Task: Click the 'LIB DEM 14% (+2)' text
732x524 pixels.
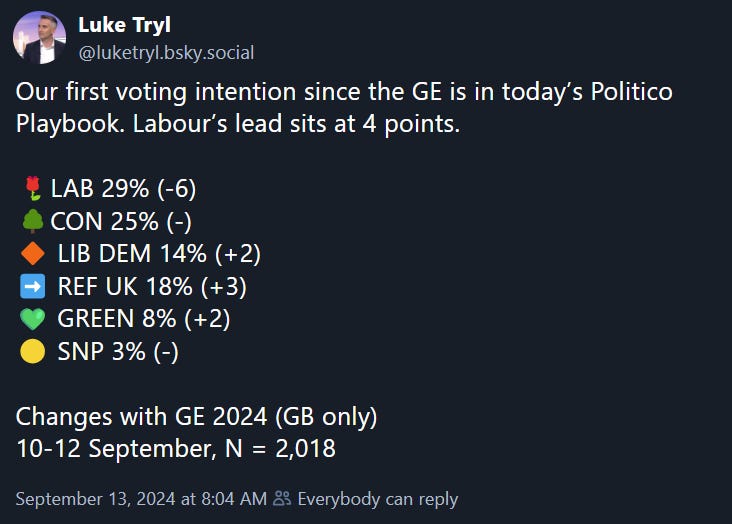Action: point(159,254)
